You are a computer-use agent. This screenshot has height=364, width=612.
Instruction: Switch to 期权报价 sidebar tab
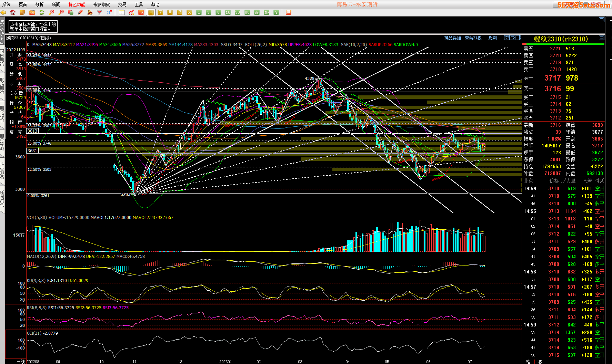pyautogui.click(x=2, y=114)
